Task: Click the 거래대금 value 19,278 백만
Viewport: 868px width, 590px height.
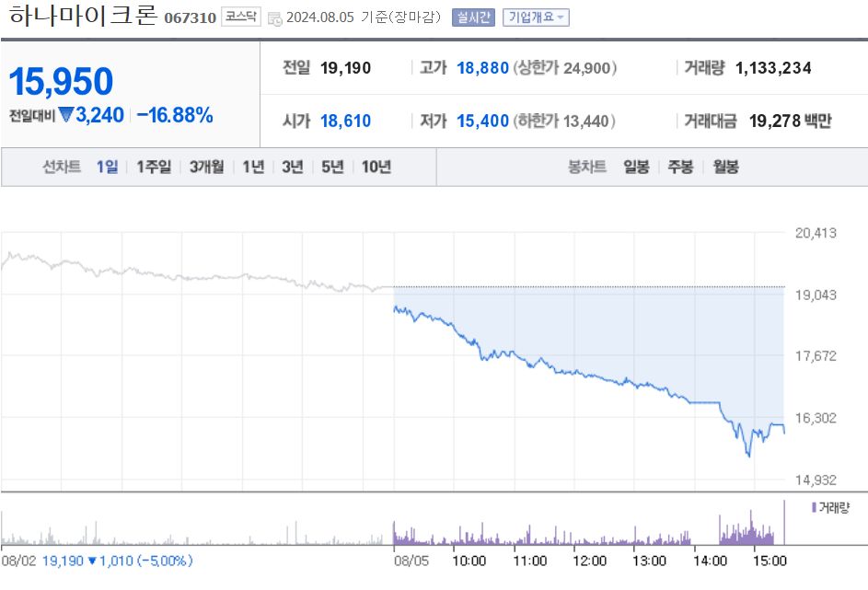Action: (791, 121)
